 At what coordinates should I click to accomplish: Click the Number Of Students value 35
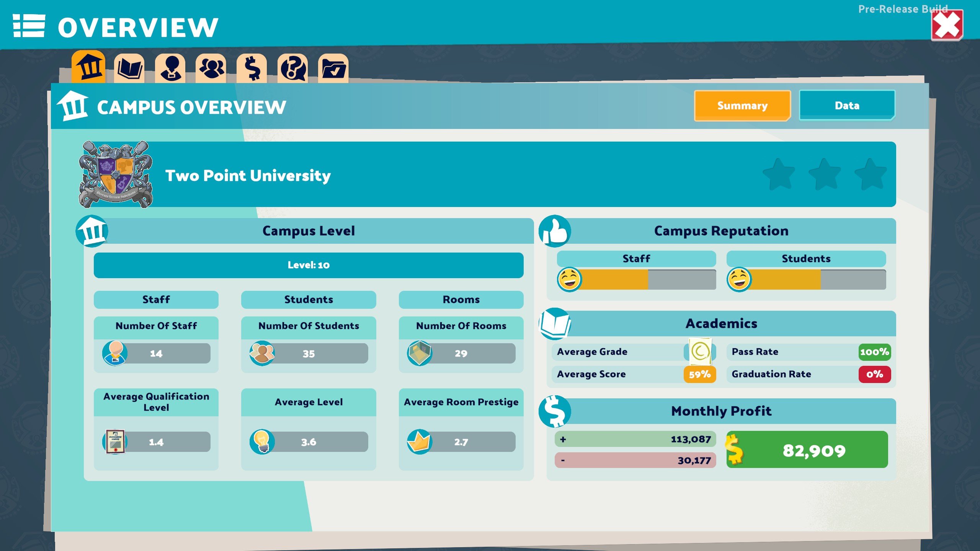pyautogui.click(x=309, y=354)
